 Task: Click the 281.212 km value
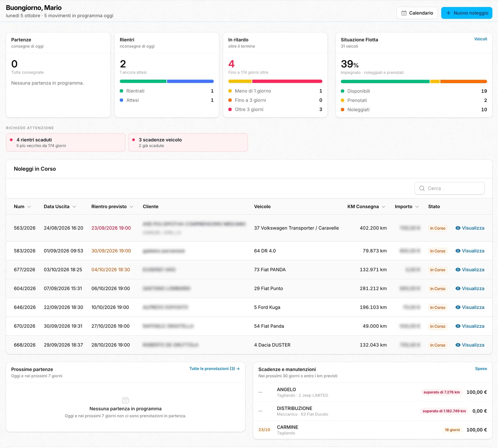click(373, 289)
